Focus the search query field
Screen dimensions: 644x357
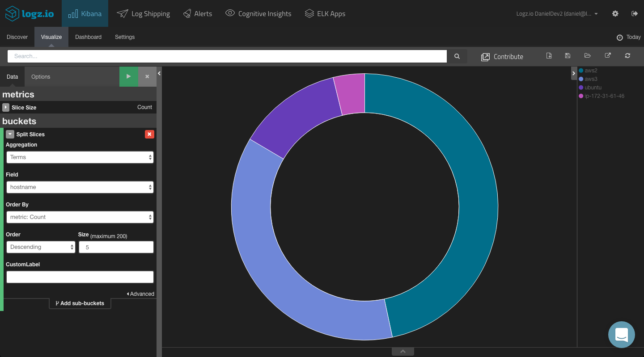click(227, 56)
